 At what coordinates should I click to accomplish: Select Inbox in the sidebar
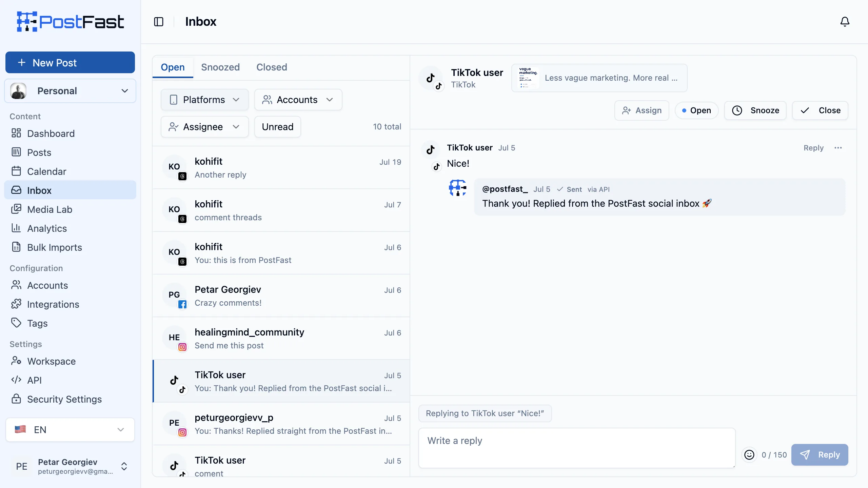tap(70, 190)
